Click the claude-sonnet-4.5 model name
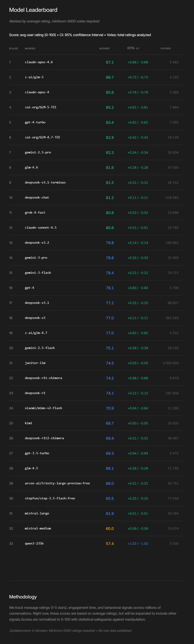The image size is (194, 644). pyautogui.click(x=41, y=227)
